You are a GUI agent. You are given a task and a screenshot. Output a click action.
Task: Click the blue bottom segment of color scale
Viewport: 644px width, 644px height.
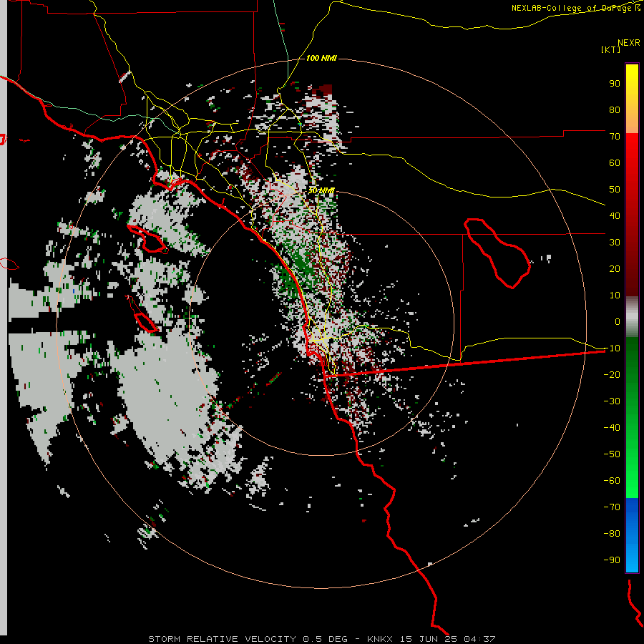tap(632, 535)
